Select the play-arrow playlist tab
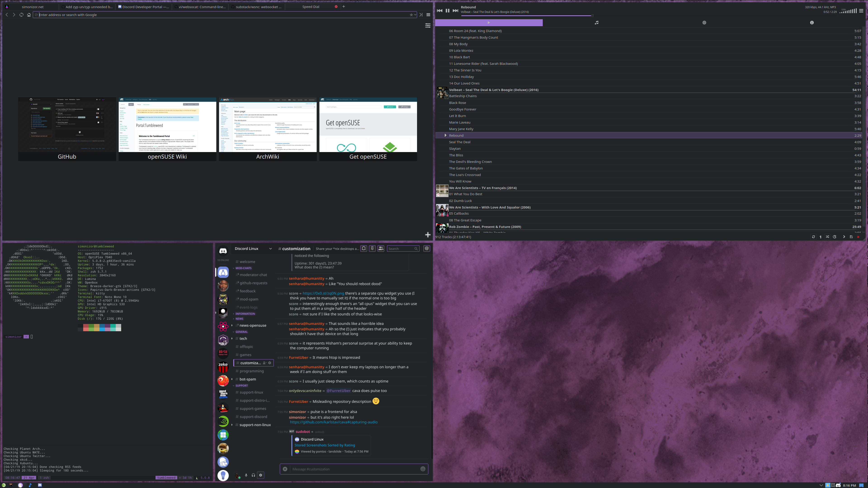The height and width of the screenshot is (488, 868). pos(489,23)
